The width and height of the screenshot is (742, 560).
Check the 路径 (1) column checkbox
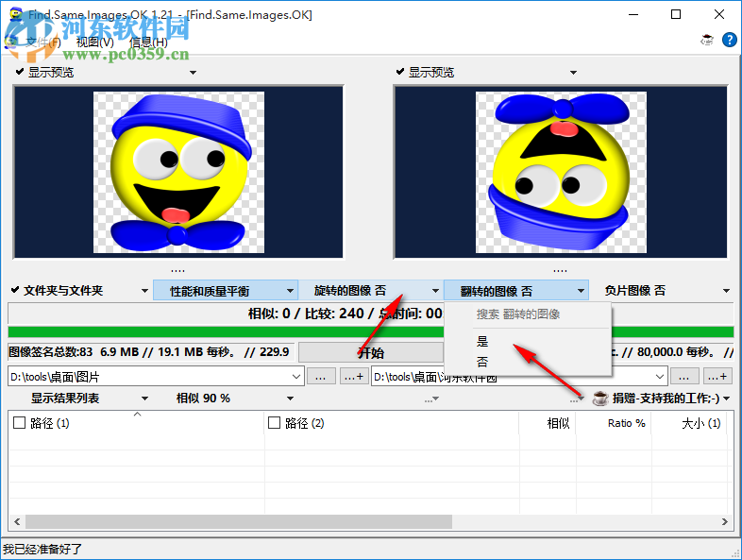(x=20, y=423)
